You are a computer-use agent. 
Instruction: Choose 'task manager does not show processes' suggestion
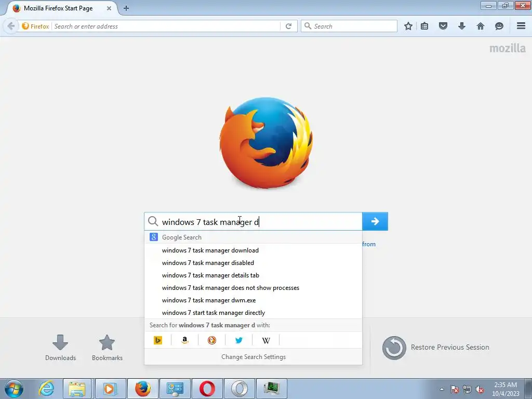[x=253, y=288]
